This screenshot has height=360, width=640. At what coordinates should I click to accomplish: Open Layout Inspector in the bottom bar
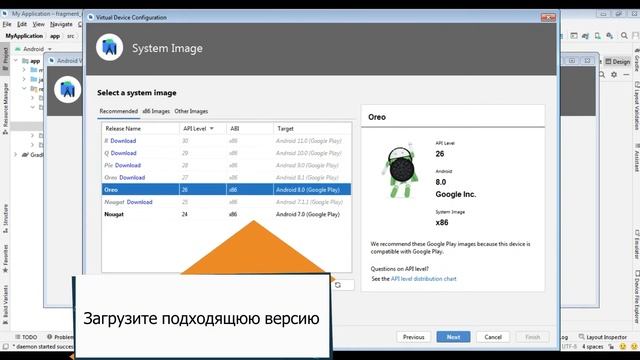[602, 337]
